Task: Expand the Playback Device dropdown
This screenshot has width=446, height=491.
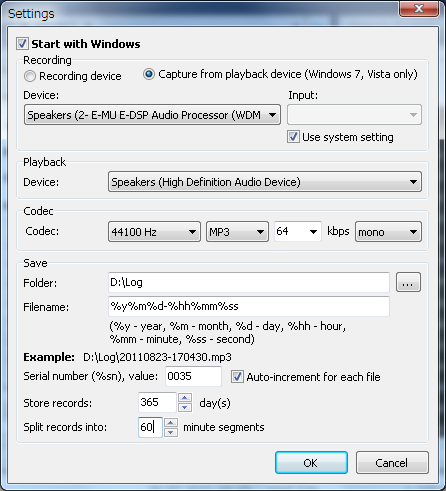Action: (265, 182)
